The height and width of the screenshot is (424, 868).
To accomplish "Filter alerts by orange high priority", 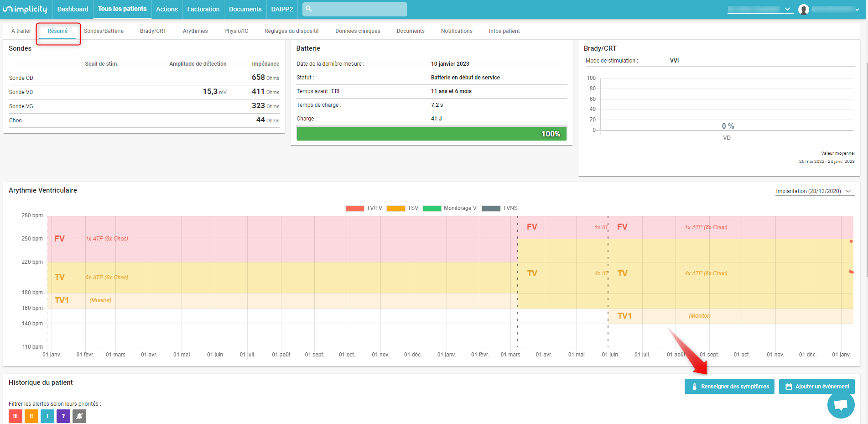I will [x=31, y=416].
